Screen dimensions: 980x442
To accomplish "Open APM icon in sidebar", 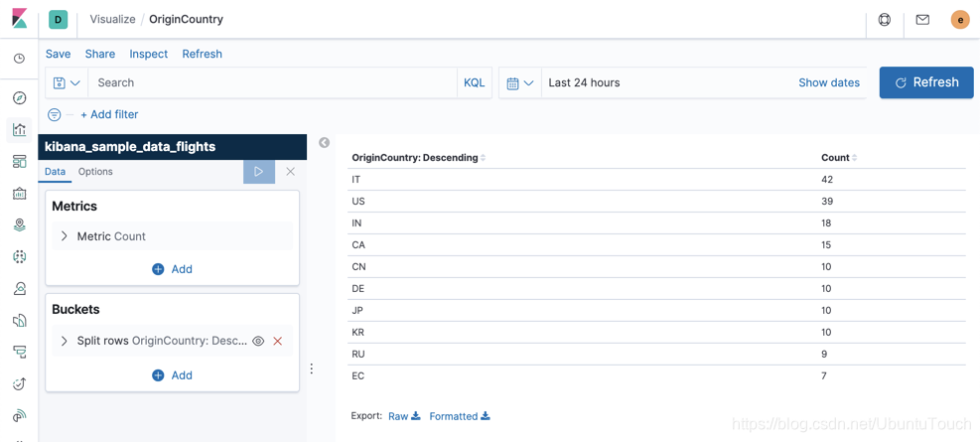I will (x=20, y=352).
